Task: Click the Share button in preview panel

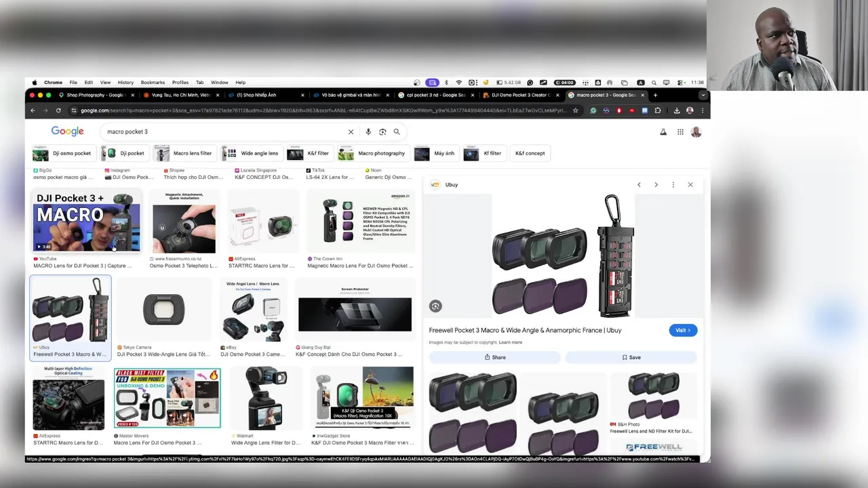Action: 495,357
